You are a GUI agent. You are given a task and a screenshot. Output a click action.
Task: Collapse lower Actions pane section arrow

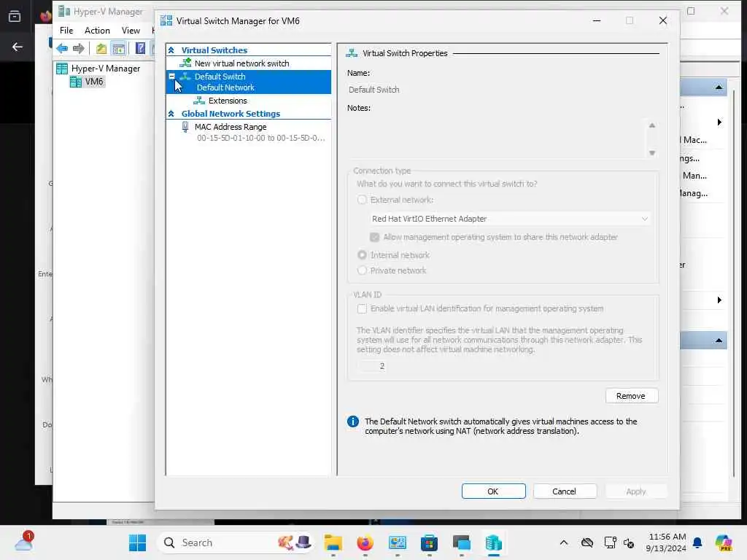coord(719,341)
